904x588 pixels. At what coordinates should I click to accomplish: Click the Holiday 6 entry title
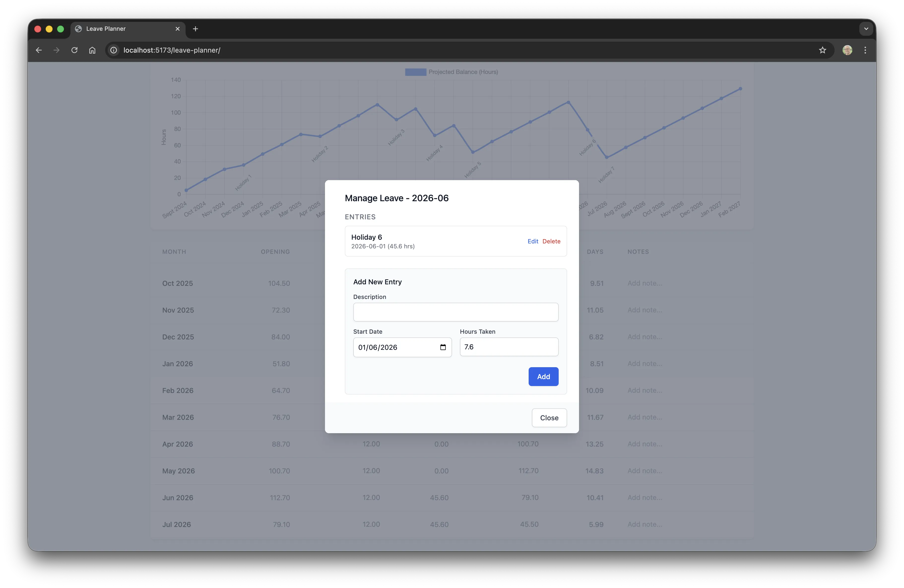coord(367,237)
